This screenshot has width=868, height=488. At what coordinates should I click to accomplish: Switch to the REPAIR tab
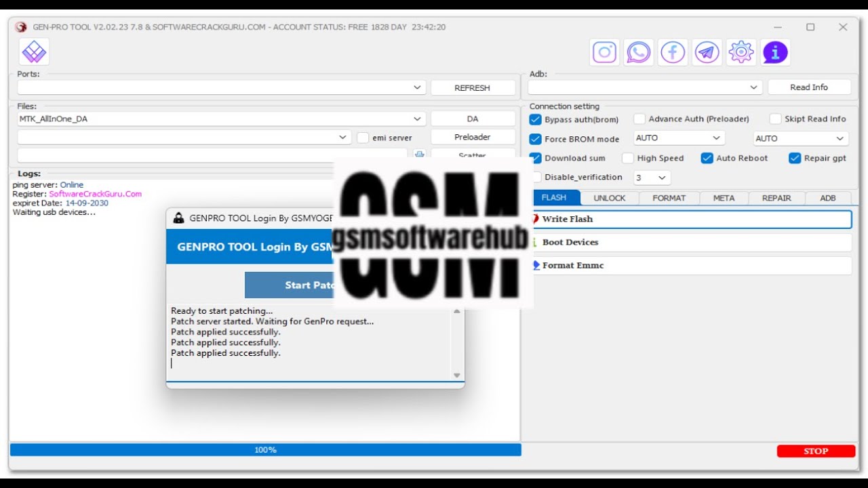click(776, 198)
